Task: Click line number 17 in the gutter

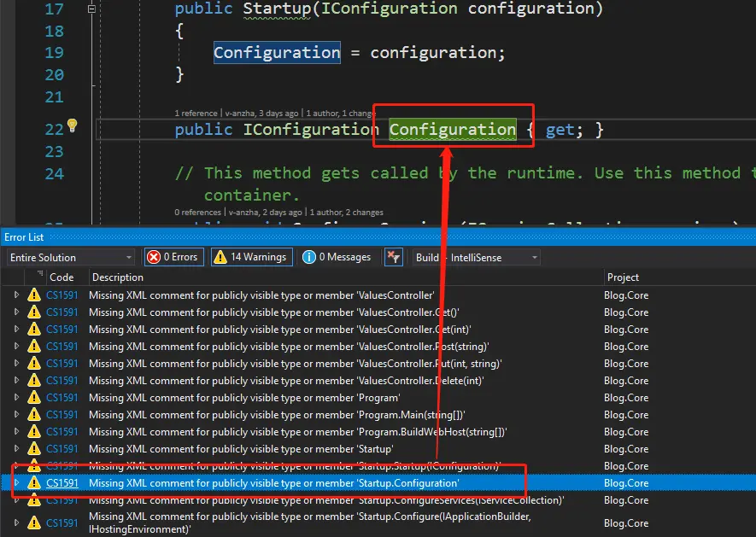Action: click(x=54, y=9)
